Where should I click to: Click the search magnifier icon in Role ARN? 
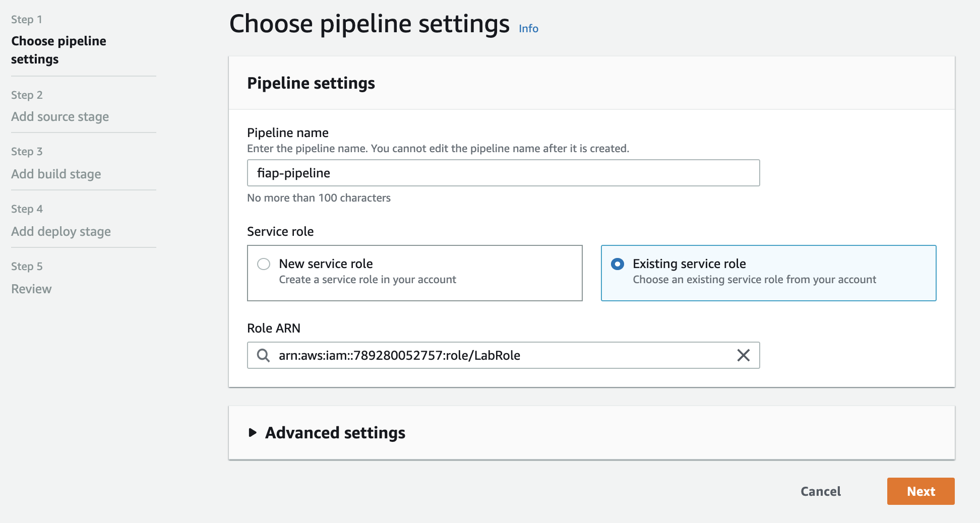263,355
